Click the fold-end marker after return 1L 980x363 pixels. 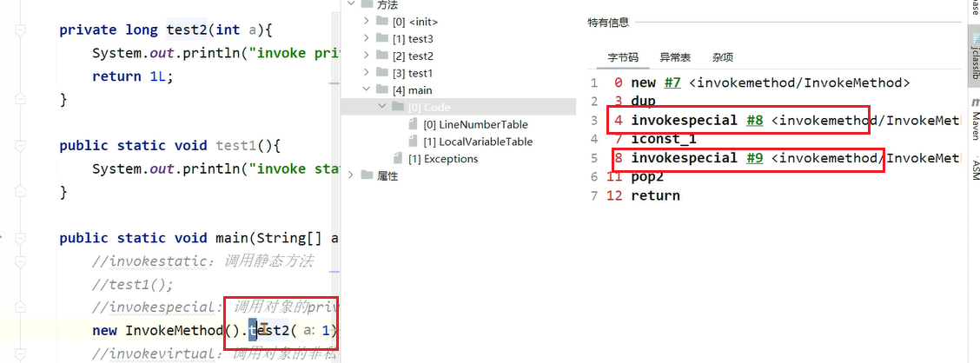click(21, 99)
